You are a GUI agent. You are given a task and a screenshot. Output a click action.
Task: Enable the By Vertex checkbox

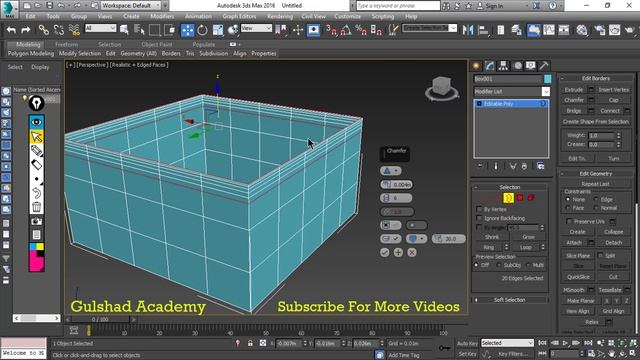(480, 209)
